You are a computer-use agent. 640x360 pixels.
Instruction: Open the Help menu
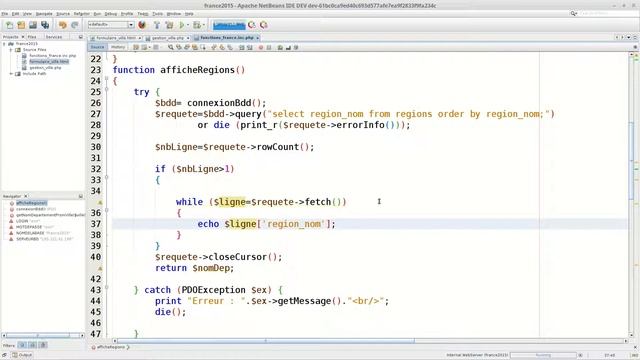[189, 13]
